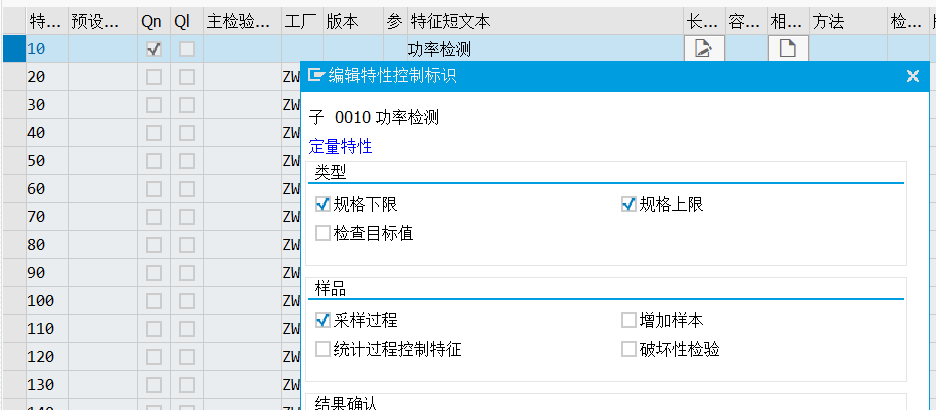
Task: Enable 增加样本 checkbox
Action: coord(629,320)
